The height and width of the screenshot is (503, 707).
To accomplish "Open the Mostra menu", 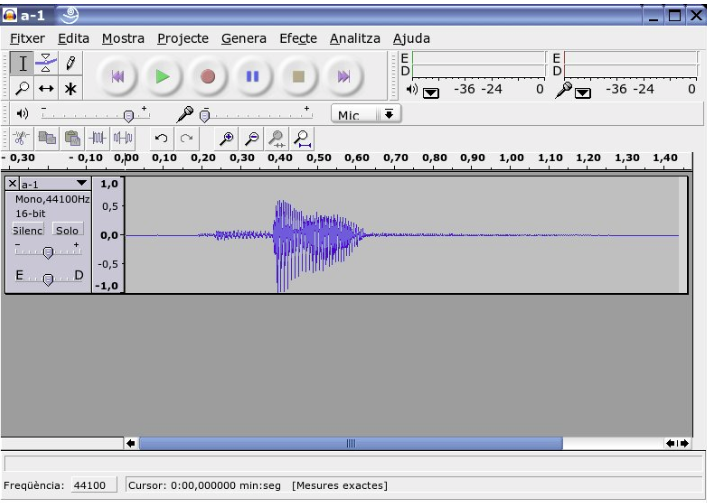I will (123, 39).
